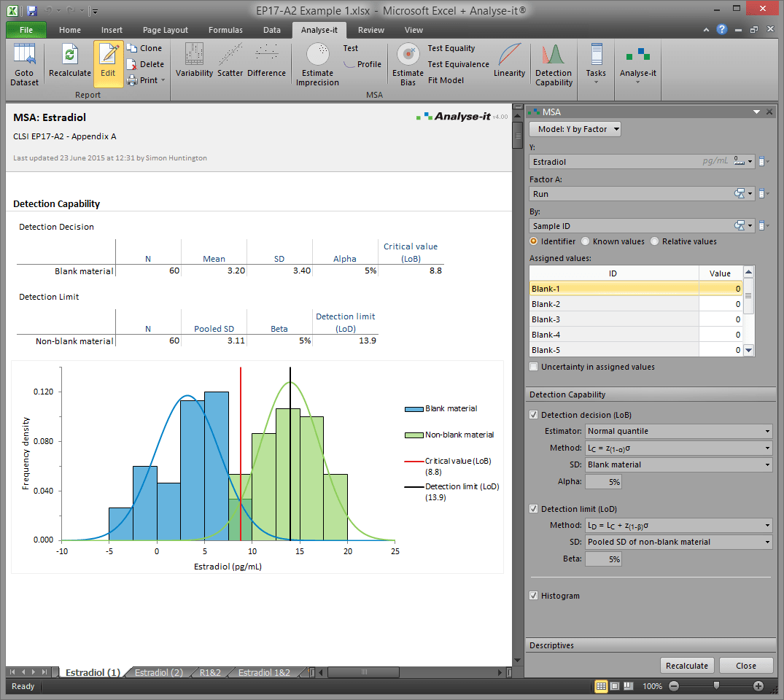Image resolution: width=784 pixels, height=700 pixels.
Task: Enable Uncertainty in assigned values
Action: pyautogui.click(x=534, y=367)
